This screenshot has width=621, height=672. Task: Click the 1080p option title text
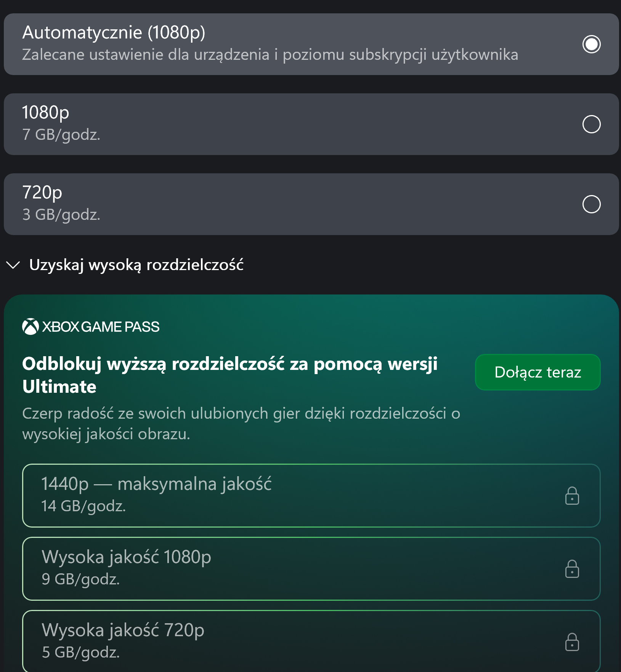[46, 113]
